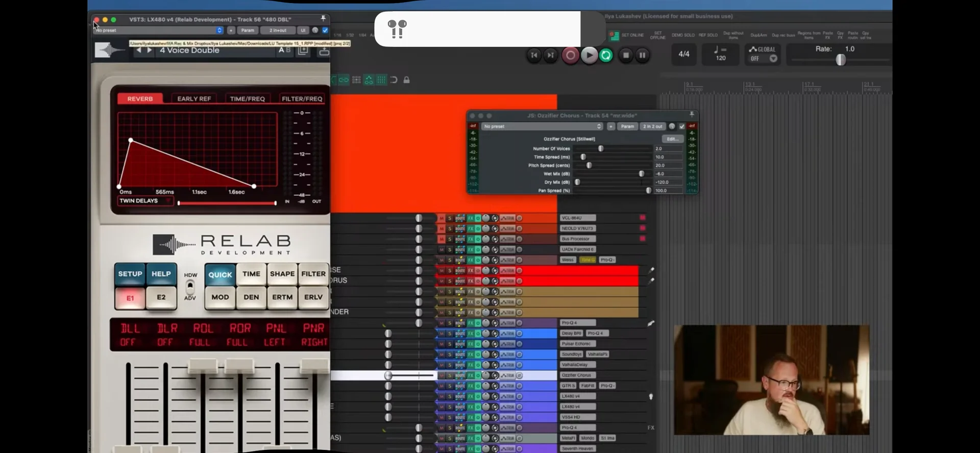
Task: Click the SETUP button on LX480
Action: point(130,274)
